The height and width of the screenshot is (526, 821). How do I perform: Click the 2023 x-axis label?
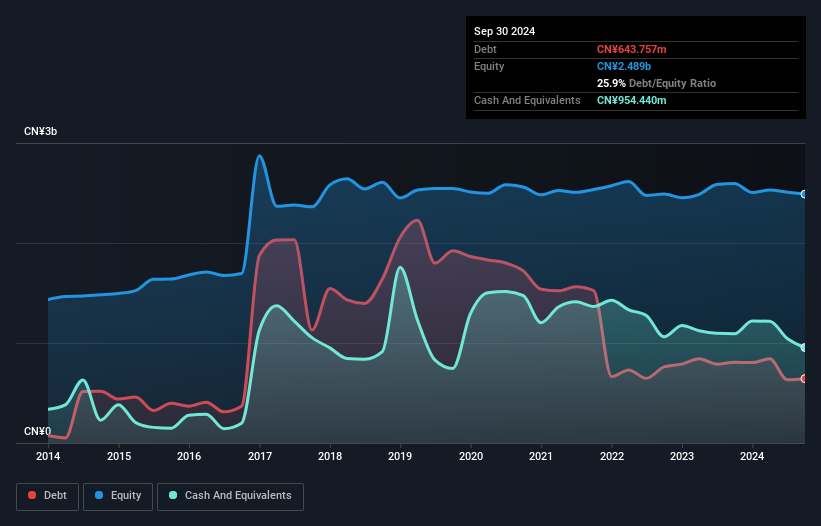point(682,456)
